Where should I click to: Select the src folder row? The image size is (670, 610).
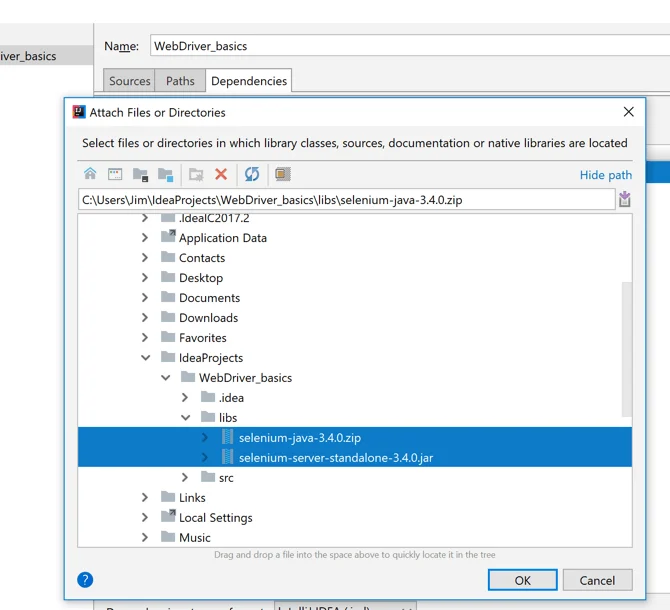pos(355,477)
